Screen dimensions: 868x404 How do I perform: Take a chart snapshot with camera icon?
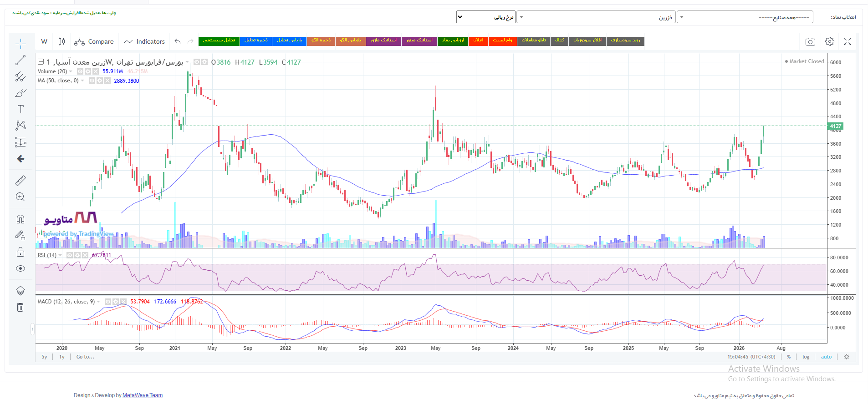[x=810, y=41]
